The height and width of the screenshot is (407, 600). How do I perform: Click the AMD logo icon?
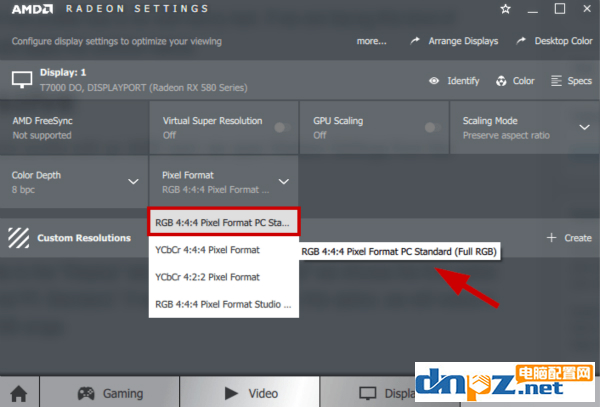[32, 9]
